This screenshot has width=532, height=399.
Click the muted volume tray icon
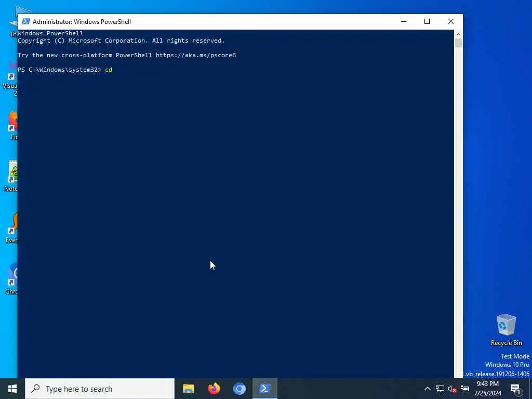453,389
